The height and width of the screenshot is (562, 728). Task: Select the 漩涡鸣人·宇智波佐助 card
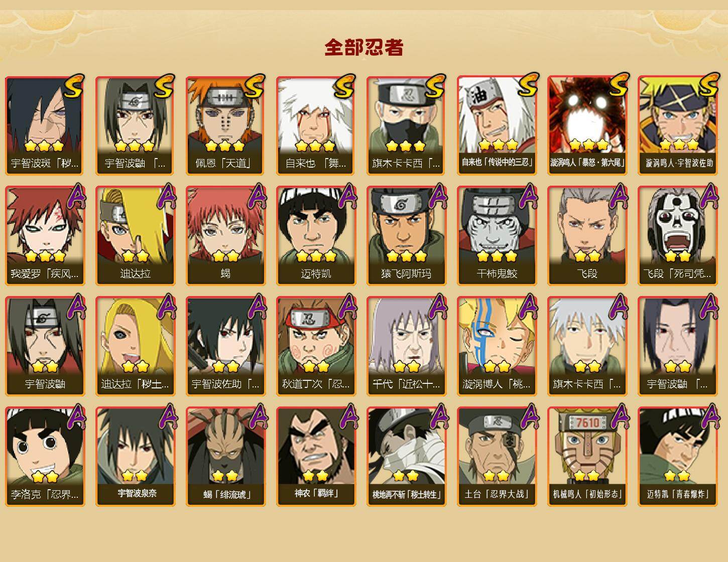(677, 125)
